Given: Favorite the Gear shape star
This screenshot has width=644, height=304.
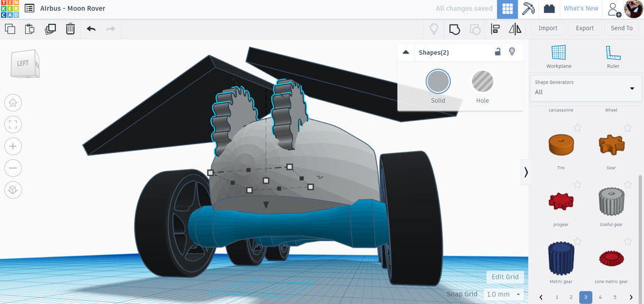Looking at the screenshot, I should 628,128.
